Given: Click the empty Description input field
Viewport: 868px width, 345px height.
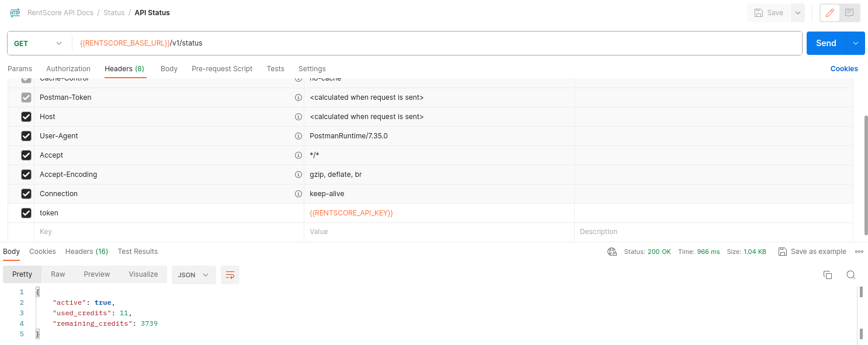Looking at the screenshot, I should [714, 232].
